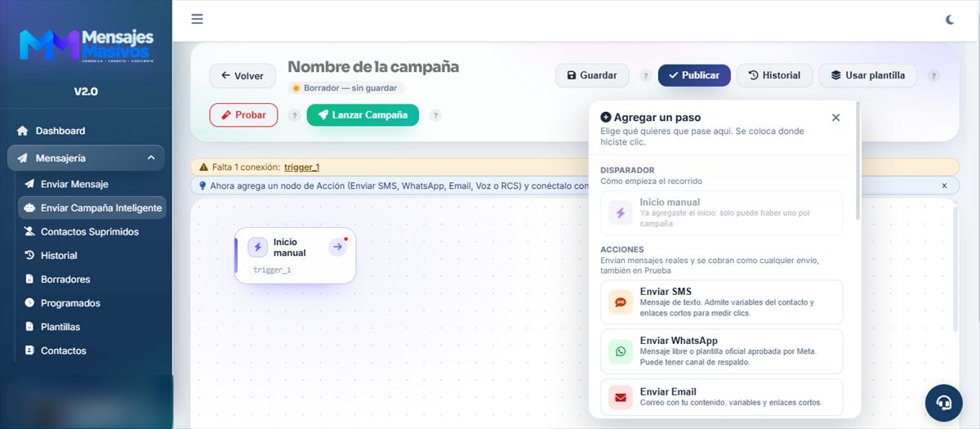This screenshot has height=429, width=980.
Task: Click the red Email envelope icon
Action: pos(621,398)
